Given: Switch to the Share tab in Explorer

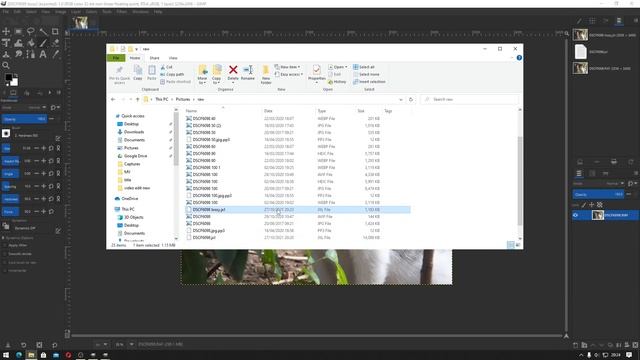Looking at the screenshot, I should pos(154,58).
